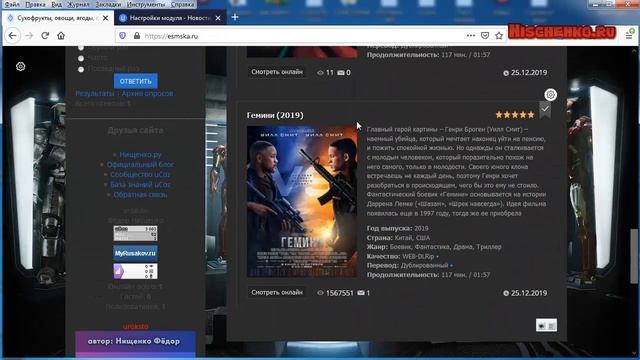This screenshot has height=360, width=640.
Task: Click the автор: Нищенко Фёдор banner
Action: [x=135, y=343]
